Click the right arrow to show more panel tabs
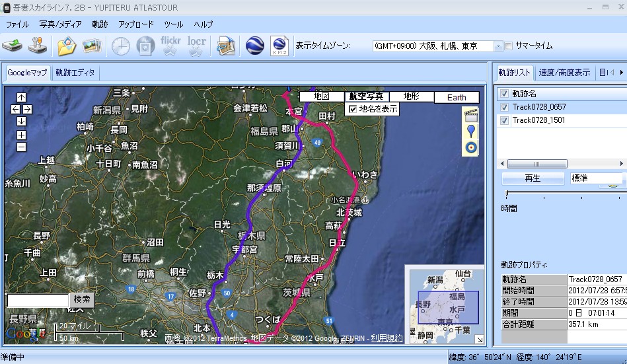The width and height of the screenshot is (627, 364). coord(621,72)
